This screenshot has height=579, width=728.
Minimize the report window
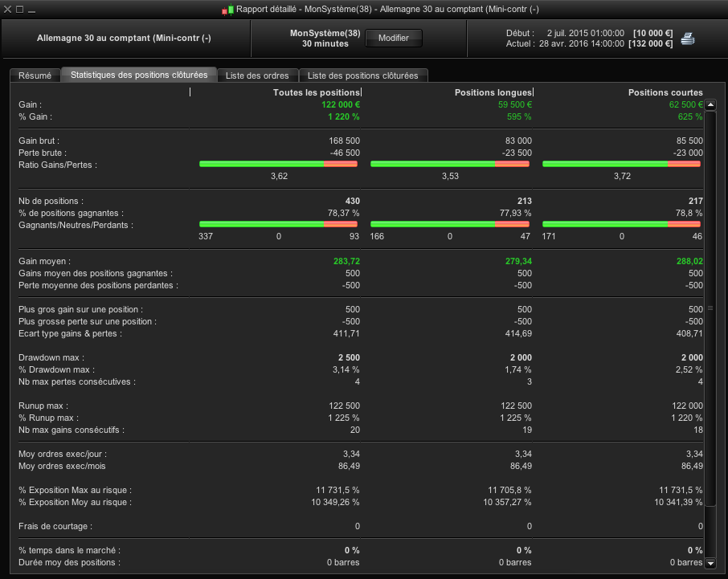[x=31, y=10]
